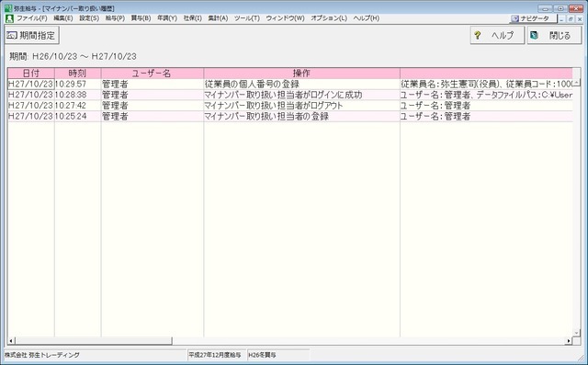
Task: Open the ナビゲータ navigator button
Action: tap(533, 18)
